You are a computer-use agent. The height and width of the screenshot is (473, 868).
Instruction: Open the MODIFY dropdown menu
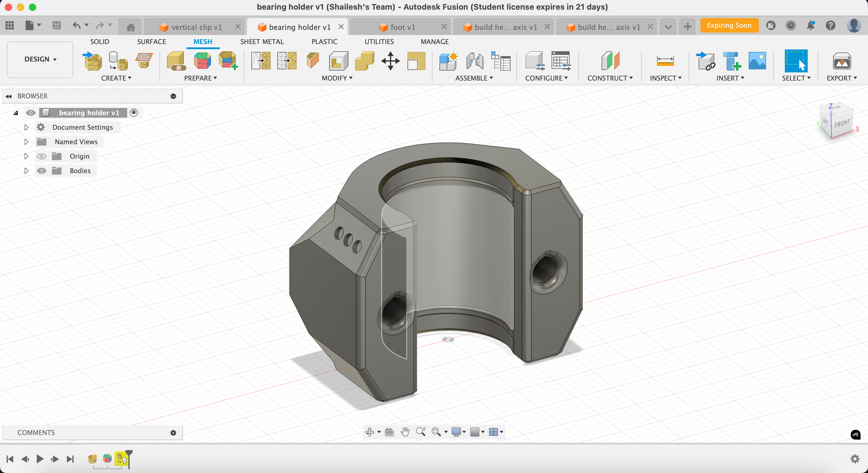click(337, 78)
